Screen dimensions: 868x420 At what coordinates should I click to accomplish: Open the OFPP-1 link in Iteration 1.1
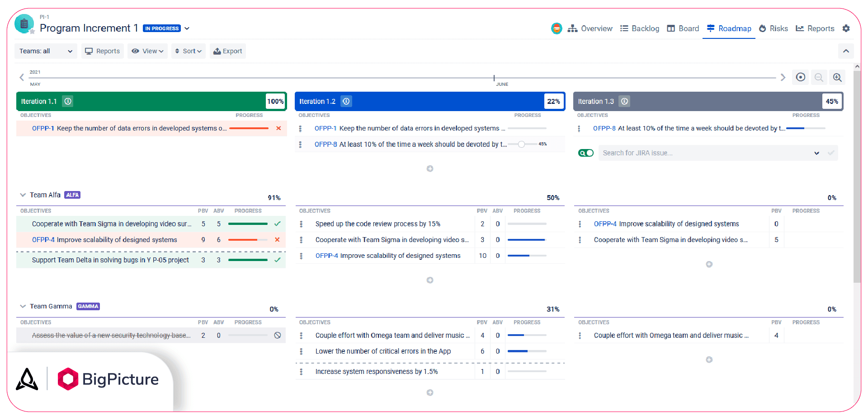pyautogui.click(x=43, y=128)
